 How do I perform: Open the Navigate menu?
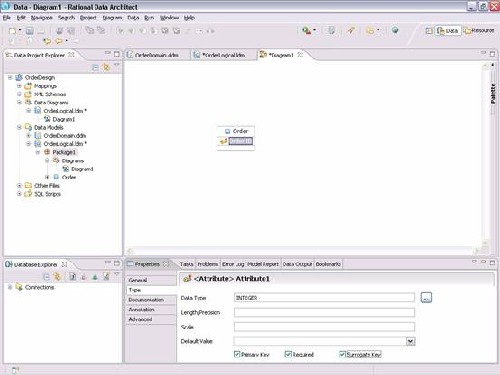(42, 18)
